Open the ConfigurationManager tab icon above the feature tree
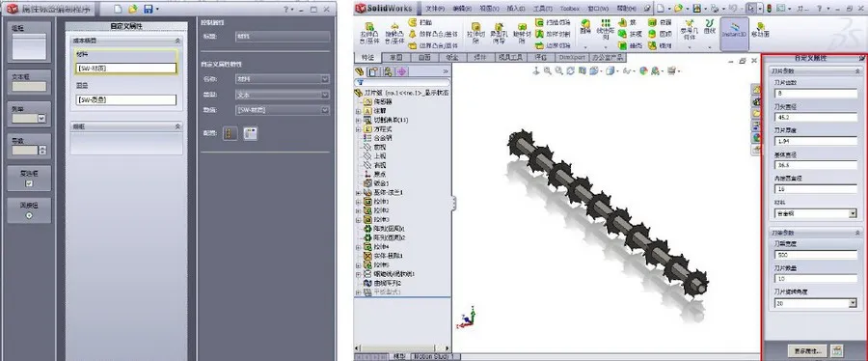The height and width of the screenshot is (361, 868). (x=388, y=71)
